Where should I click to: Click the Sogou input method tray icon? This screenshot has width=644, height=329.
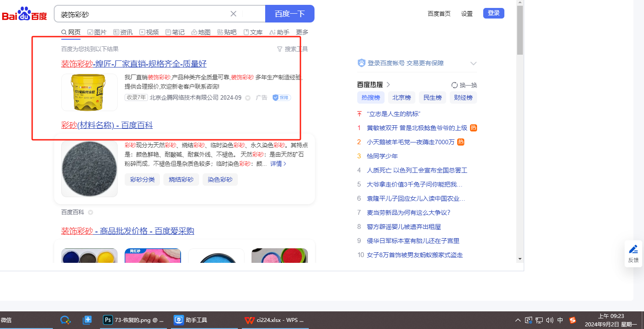coord(573,320)
